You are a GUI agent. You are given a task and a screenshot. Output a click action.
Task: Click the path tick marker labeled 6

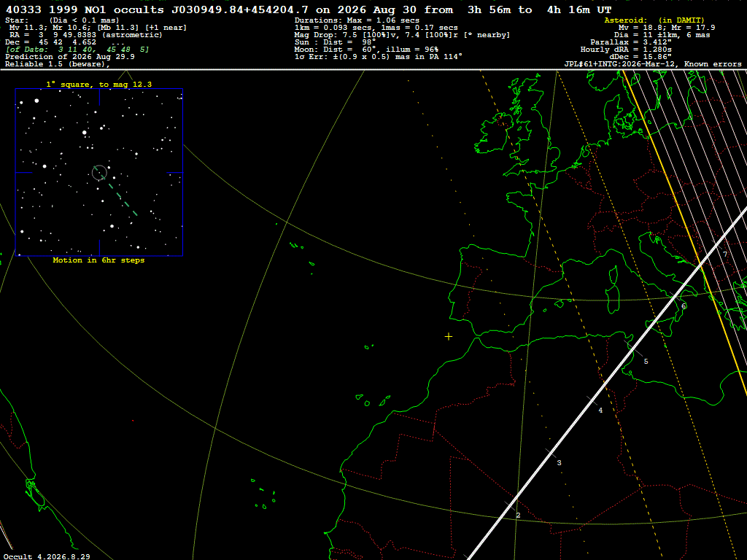(x=684, y=306)
